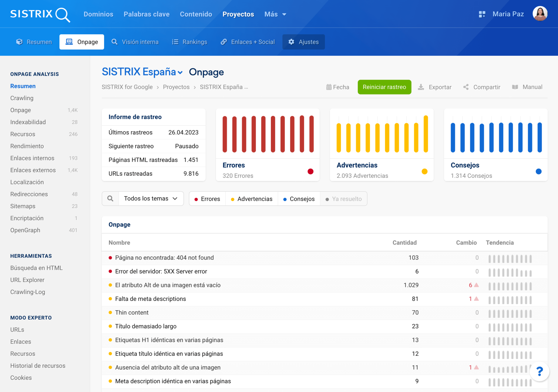Open the Dominios menu
The image size is (558, 392).
(x=98, y=14)
